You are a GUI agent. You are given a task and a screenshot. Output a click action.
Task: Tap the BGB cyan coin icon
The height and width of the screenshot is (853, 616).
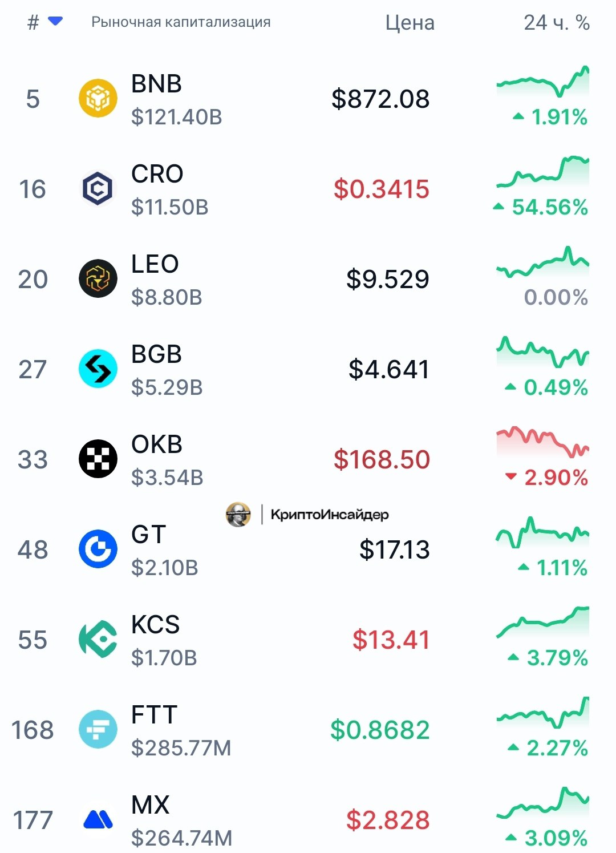coord(98,369)
